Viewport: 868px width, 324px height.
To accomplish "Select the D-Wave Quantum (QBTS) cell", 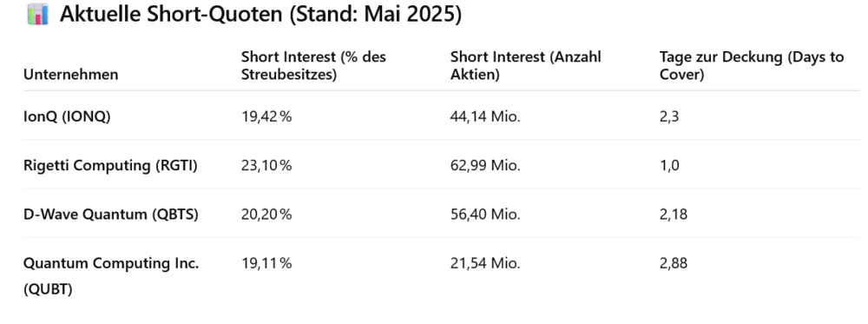I will (x=111, y=215).
